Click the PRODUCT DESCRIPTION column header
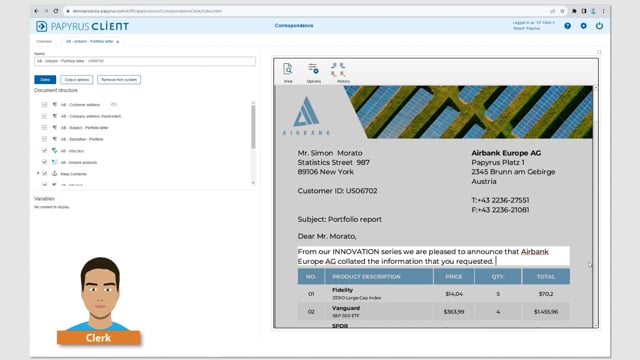Image resolution: width=640 pixels, height=360 pixels. click(x=378, y=276)
